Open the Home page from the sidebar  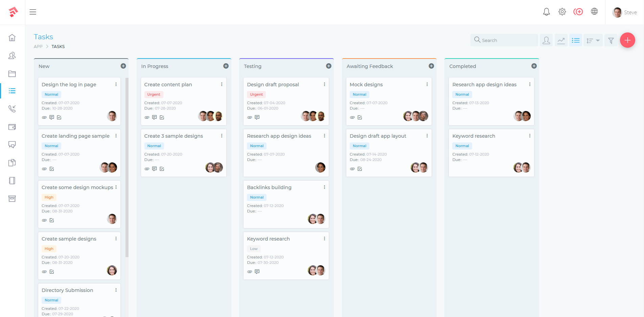tap(12, 38)
